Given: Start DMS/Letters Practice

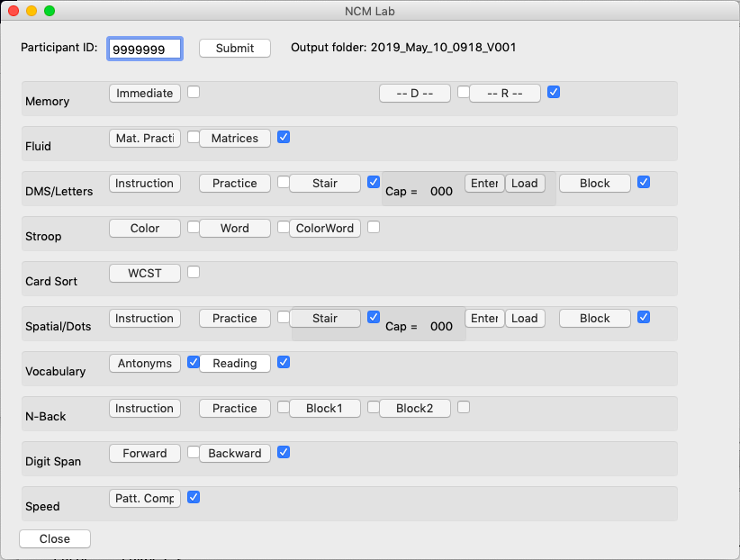Looking at the screenshot, I should coord(235,183).
